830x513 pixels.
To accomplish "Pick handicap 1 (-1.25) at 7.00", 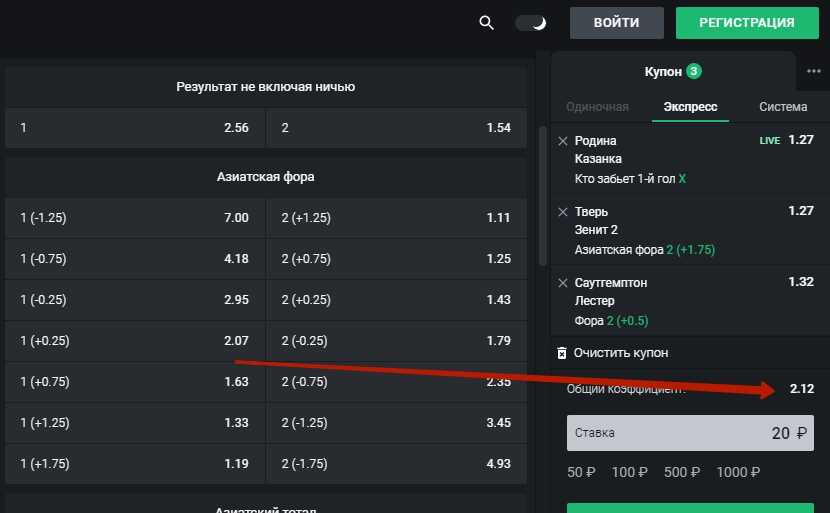I will tap(135, 218).
